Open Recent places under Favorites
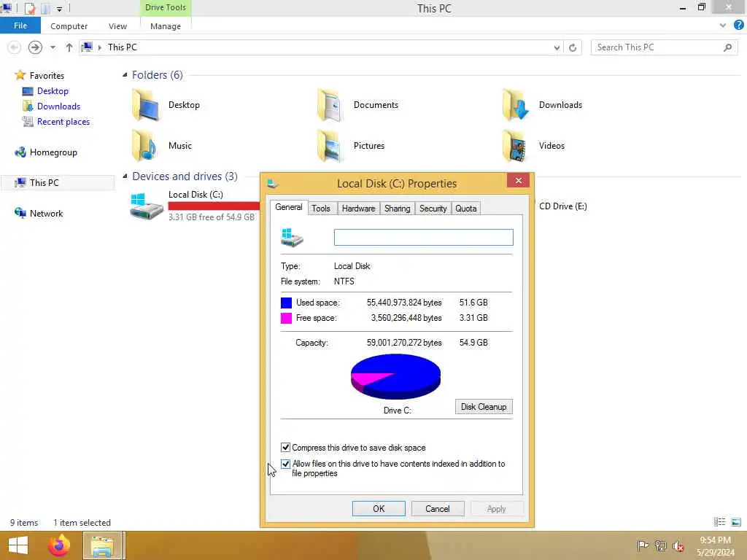Viewport: 747px width, 560px height. click(63, 122)
